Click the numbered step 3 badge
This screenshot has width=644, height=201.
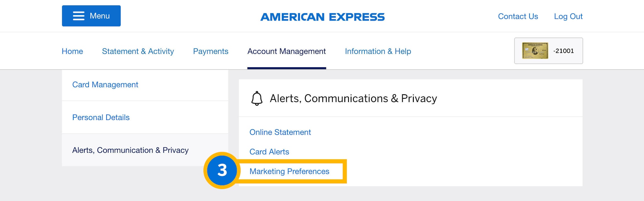pos(222,170)
